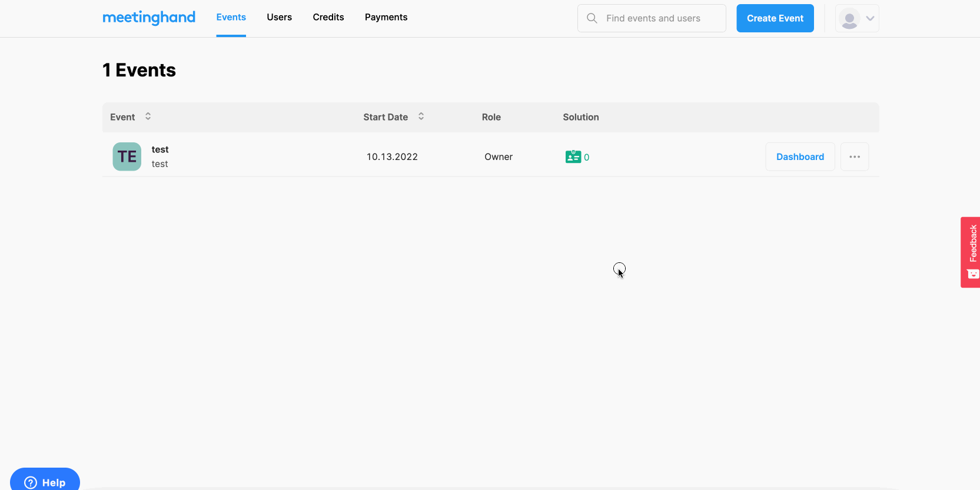Go to the Credits tab
The width and height of the screenshot is (980, 490).
click(328, 18)
